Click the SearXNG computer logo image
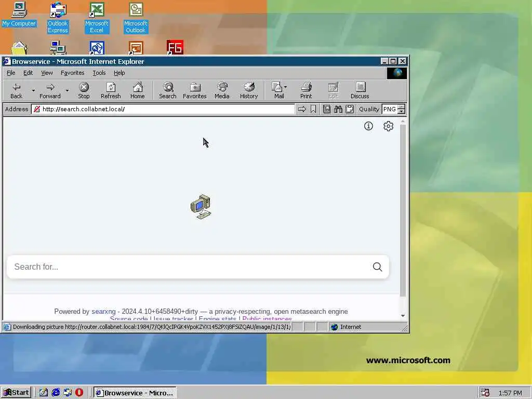This screenshot has height=399, width=532. pos(201,207)
